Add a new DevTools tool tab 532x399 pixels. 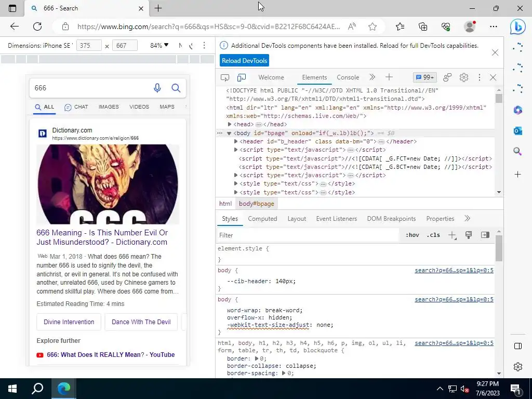point(389,77)
